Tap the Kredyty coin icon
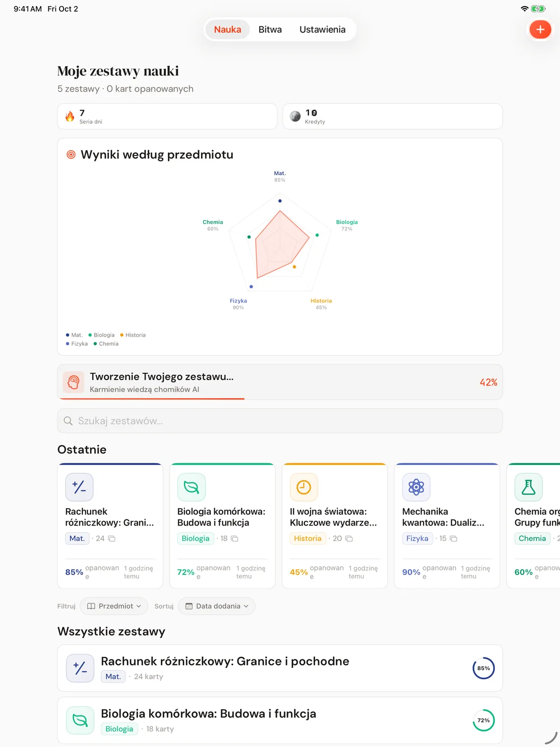This screenshot has height=747, width=560. click(x=295, y=117)
